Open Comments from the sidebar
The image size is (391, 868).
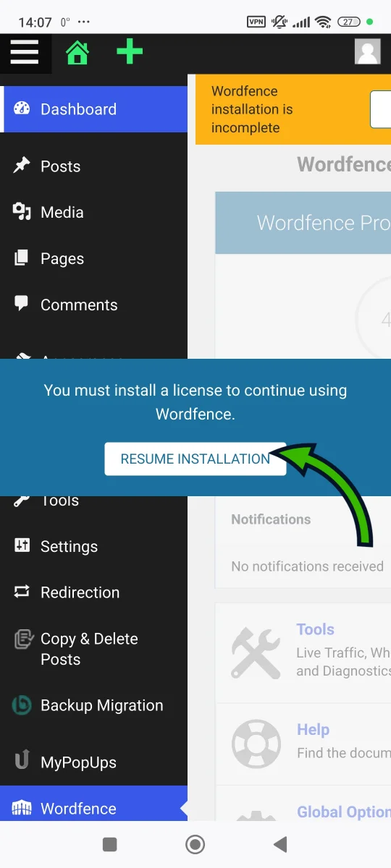(94, 305)
